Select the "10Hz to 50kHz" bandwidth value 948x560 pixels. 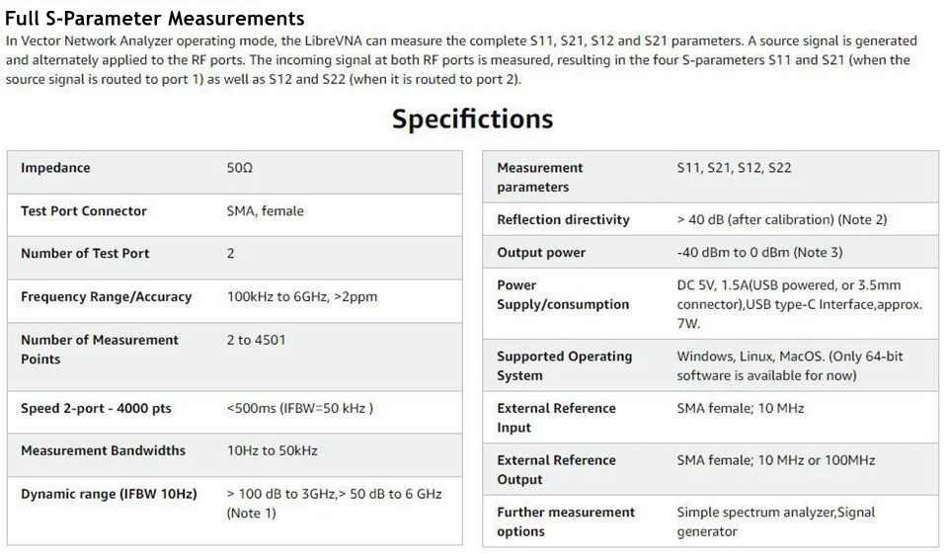tap(272, 450)
